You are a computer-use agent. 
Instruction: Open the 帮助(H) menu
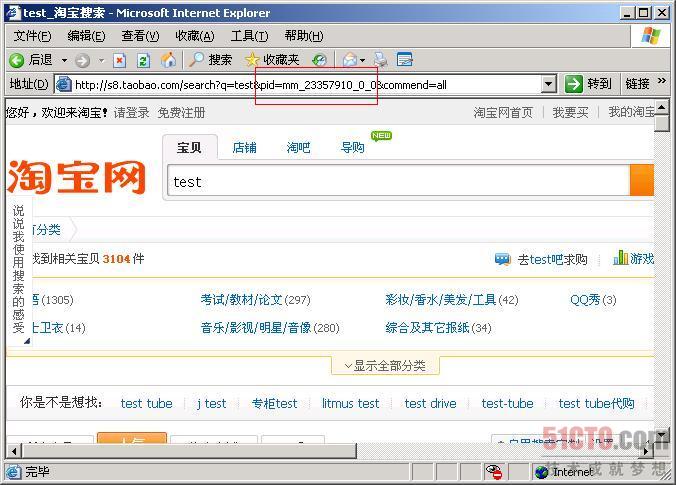pyautogui.click(x=304, y=36)
